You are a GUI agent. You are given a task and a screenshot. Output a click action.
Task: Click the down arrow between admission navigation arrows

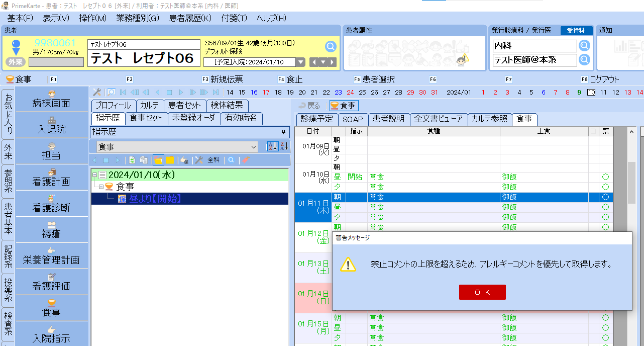323,62
